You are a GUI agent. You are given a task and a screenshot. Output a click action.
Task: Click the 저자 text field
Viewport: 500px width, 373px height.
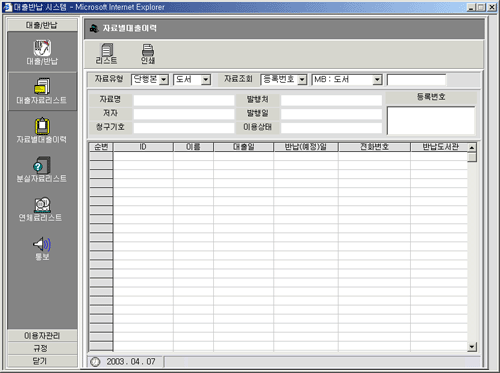click(184, 114)
